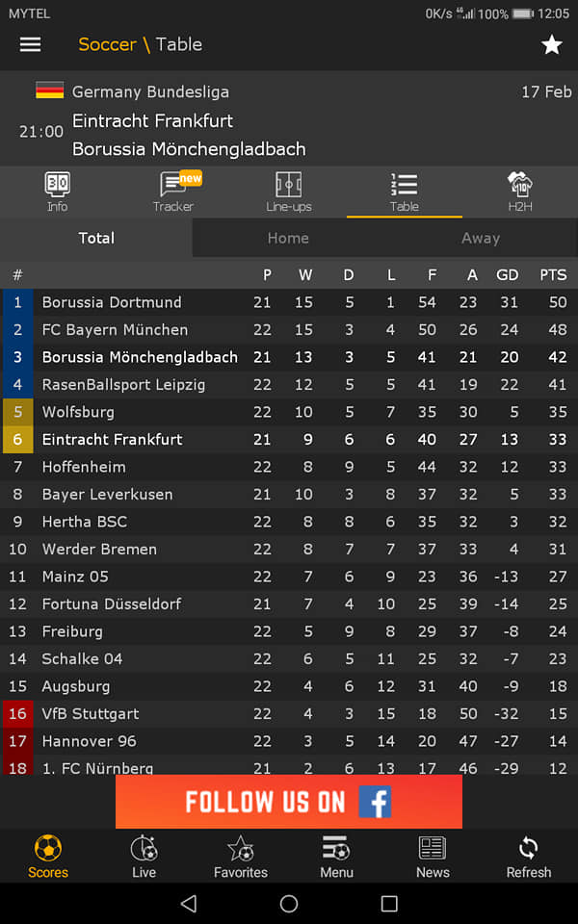Open the Borussia Dortmund table row
The image size is (578, 924).
(x=289, y=302)
